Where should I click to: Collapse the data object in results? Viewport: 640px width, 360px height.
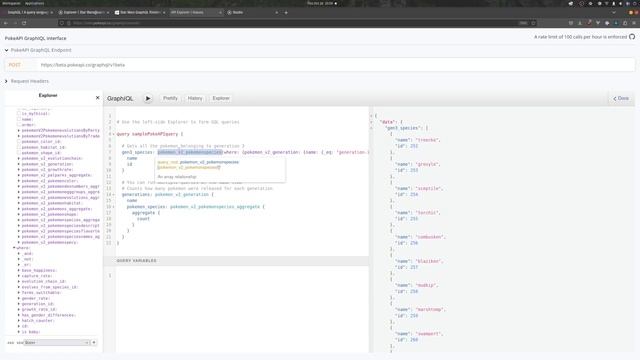(x=371, y=122)
